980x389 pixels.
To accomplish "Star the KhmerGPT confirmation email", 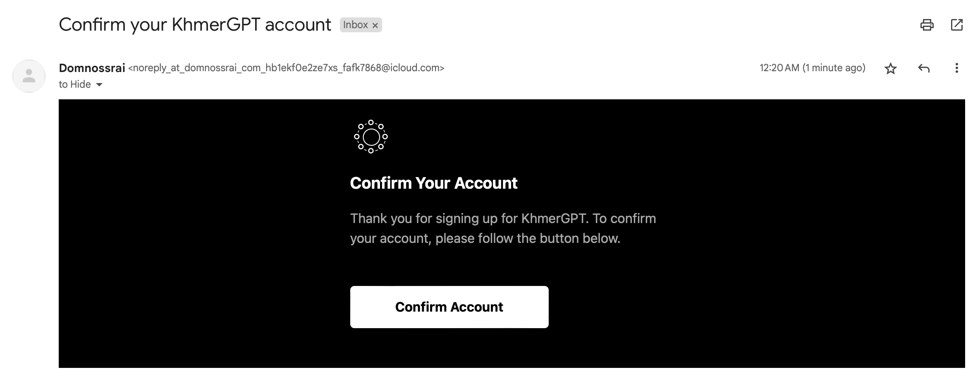I will tap(891, 68).
